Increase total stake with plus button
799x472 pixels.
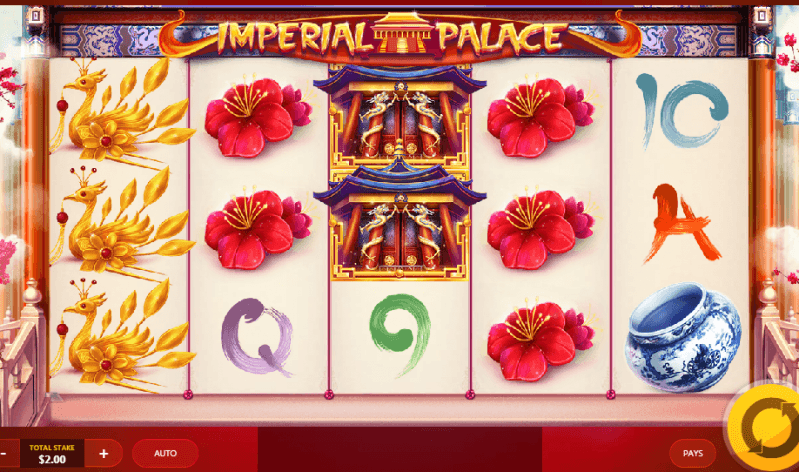(x=103, y=453)
